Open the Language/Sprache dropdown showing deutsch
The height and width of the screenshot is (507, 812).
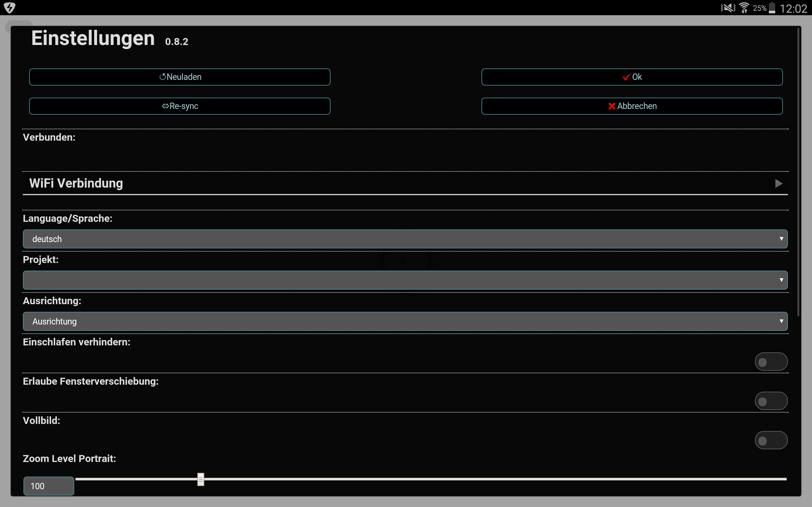pyautogui.click(x=405, y=239)
